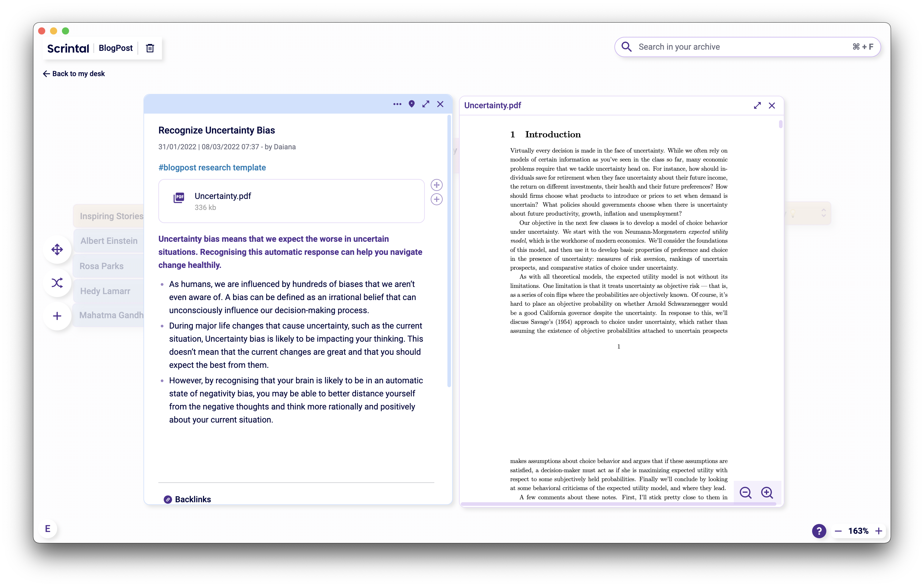This screenshot has height=587, width=924.
Task: Zoom out of the PDF document
Action: tap(746, 493)
